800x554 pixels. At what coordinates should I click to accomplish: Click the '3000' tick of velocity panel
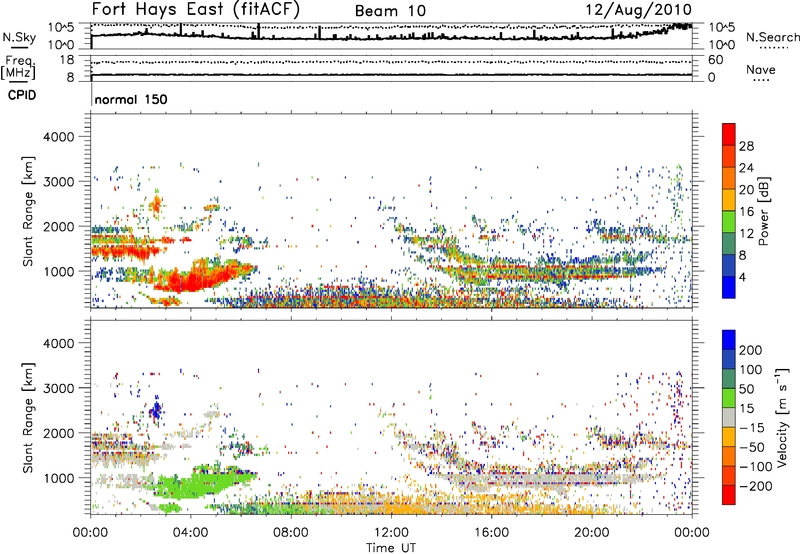[58, 388]
